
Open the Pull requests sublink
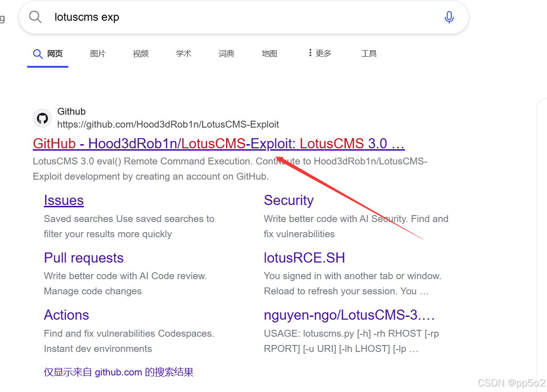(84, 258)
